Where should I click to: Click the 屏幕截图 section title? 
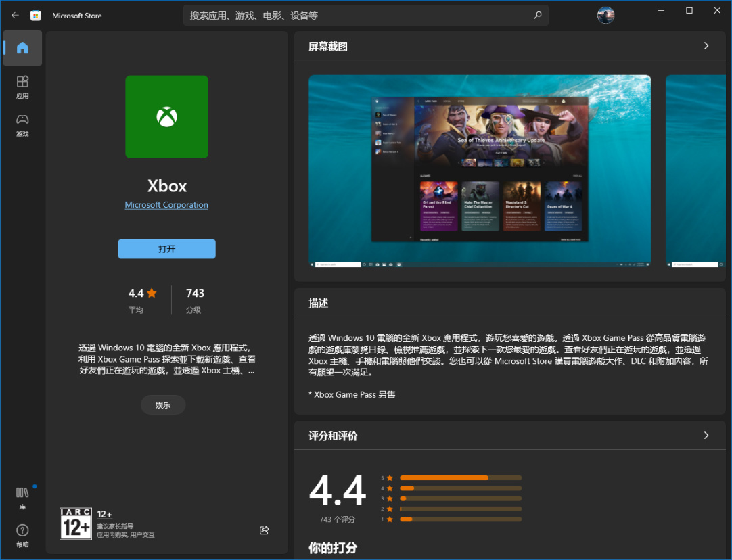327,47
